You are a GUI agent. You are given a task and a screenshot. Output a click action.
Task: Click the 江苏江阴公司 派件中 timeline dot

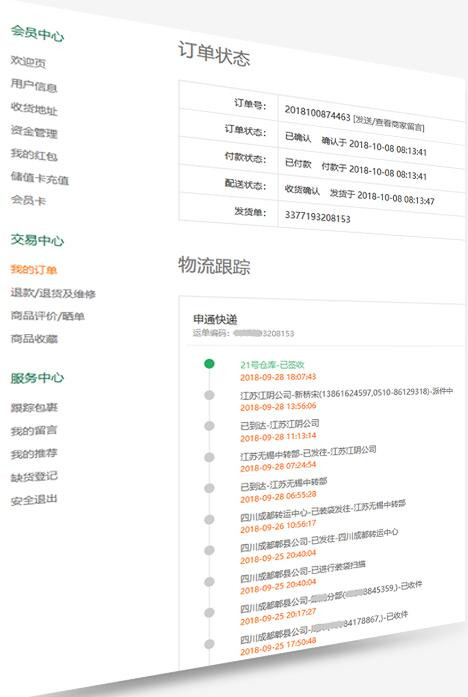point(209,395)
